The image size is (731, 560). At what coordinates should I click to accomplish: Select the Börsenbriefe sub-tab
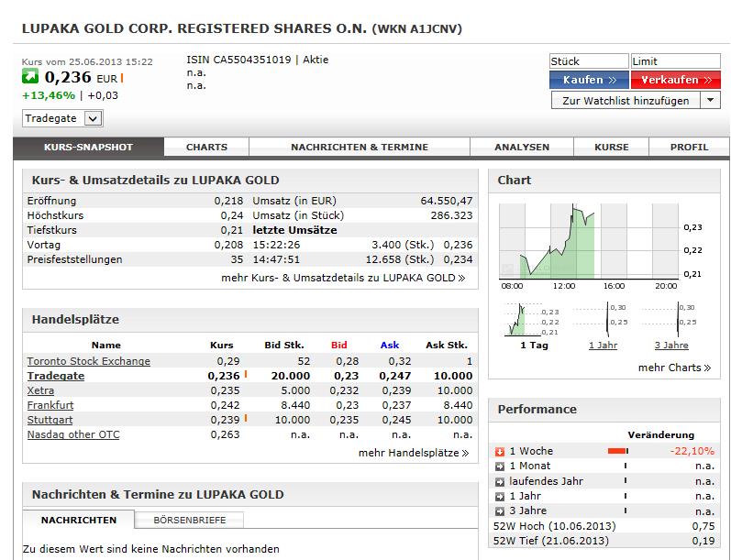[190, 520]
